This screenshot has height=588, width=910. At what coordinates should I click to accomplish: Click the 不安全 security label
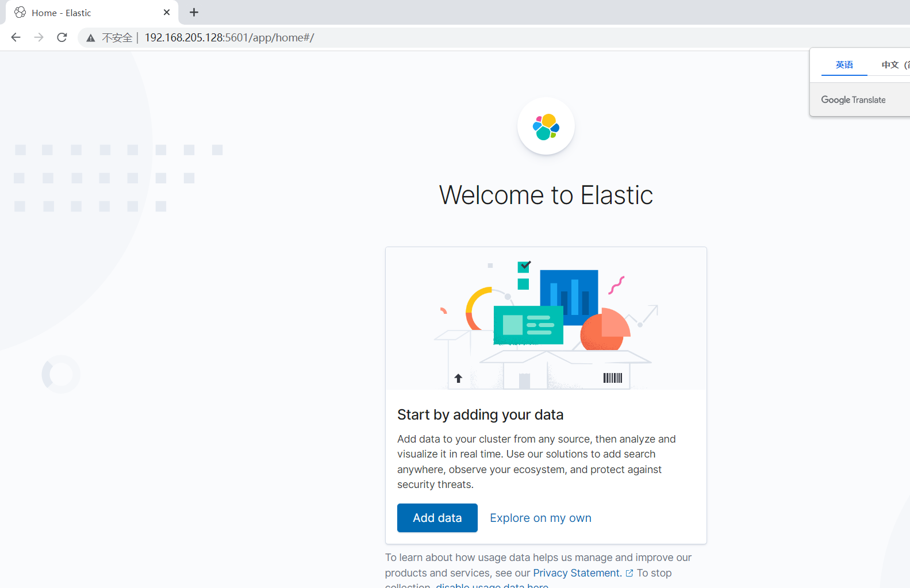117,38
